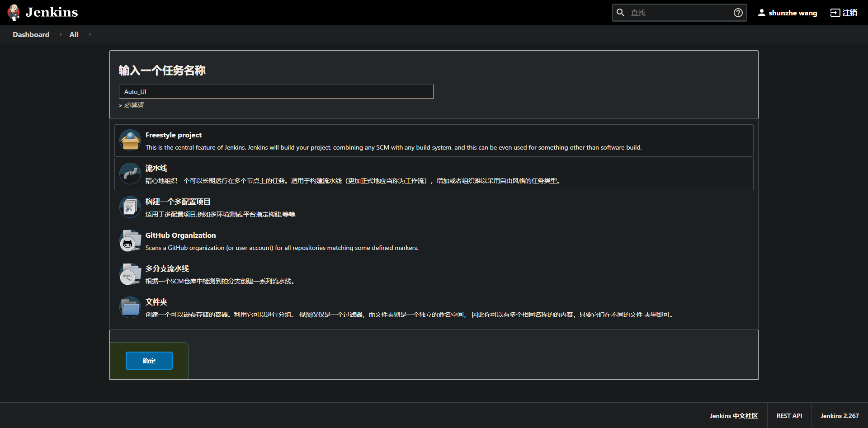
Task: Select the GitHub Organization octocat icon
Action: coord(130,241)
